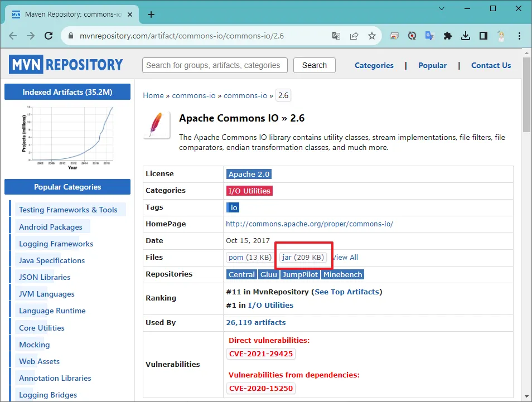This screenshot has height=402, width=532.
Task: Click the scrollbar down arrow
Action: 526,396
